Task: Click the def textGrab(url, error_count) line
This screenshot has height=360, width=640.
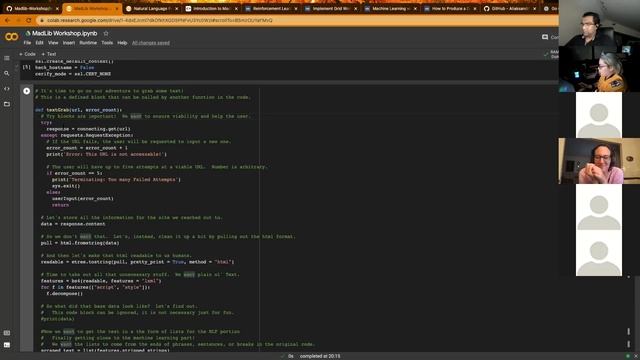Action: (78, 110)
